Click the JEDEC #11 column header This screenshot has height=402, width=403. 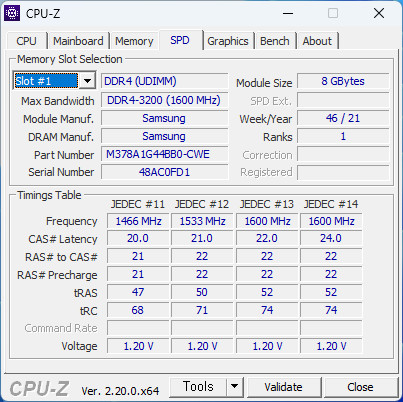(138, 204)
